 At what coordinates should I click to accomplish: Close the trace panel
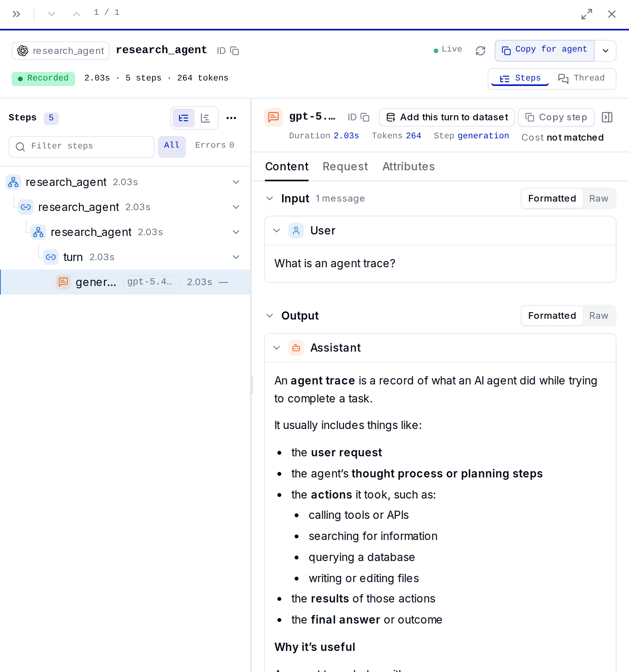coord(612,14)
